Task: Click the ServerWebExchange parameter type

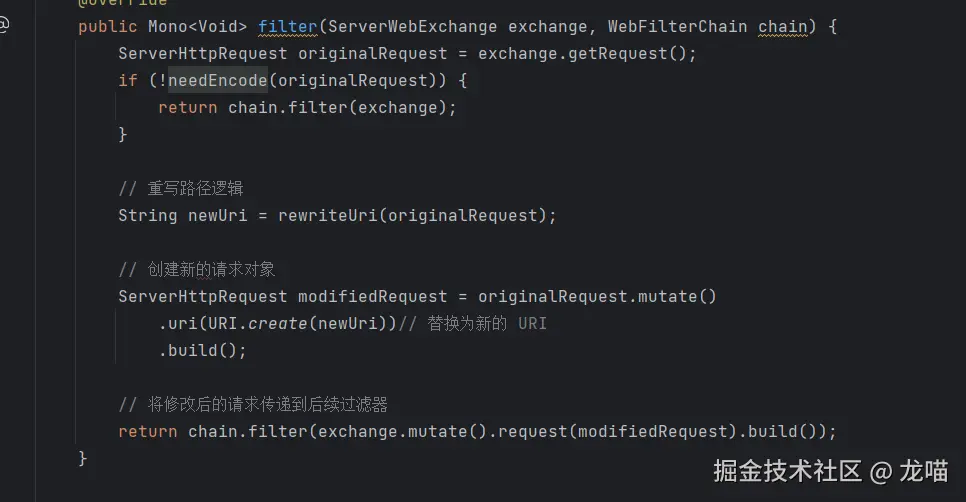Action: [x=412, y=26]
